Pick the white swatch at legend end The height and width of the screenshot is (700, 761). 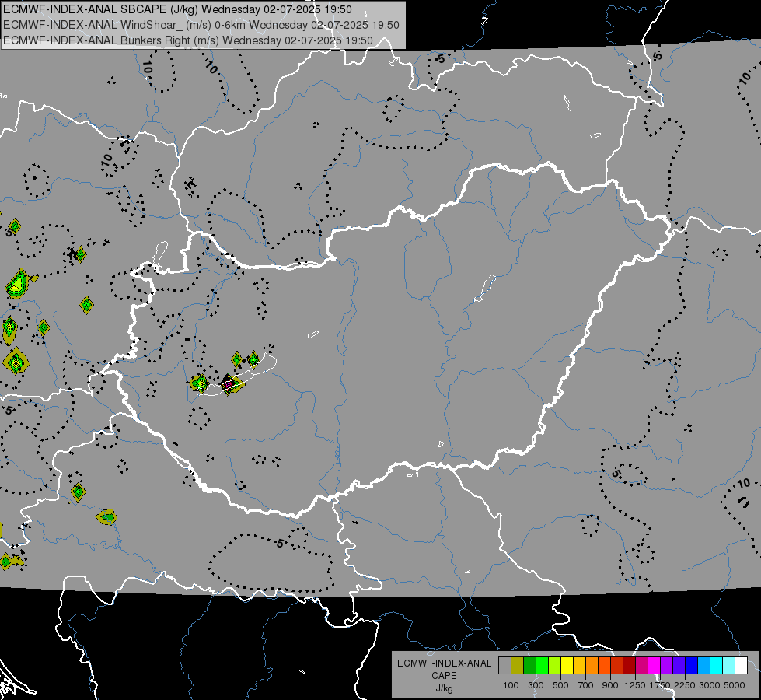[x=742, y=665]
